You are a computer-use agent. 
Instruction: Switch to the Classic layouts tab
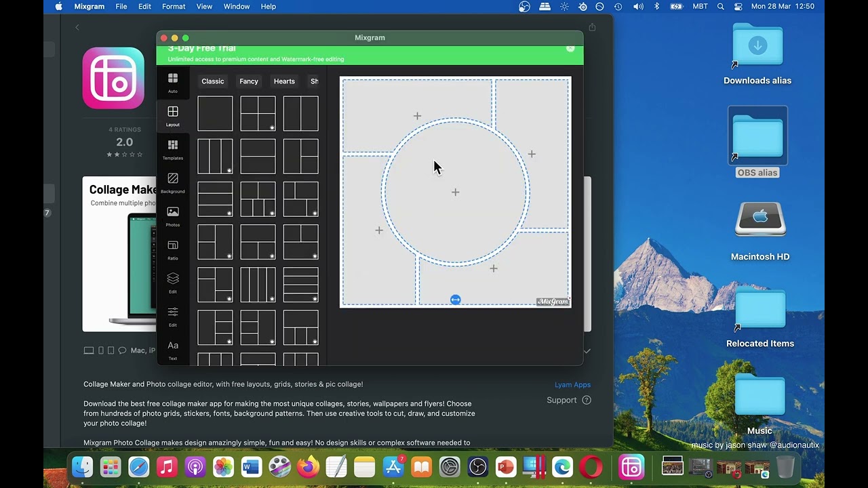click(x=213, y=81)
